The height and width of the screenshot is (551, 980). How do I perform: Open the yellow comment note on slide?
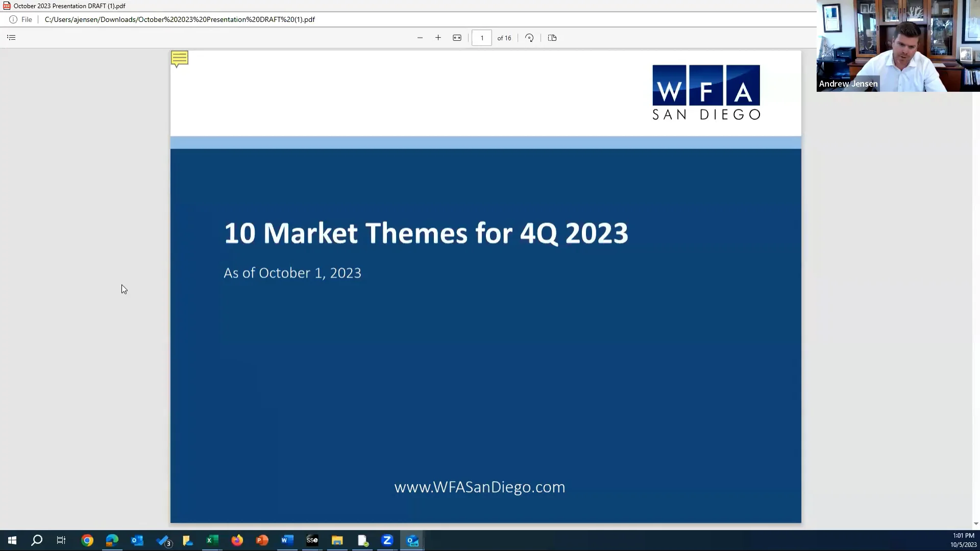tap(180, 59)
